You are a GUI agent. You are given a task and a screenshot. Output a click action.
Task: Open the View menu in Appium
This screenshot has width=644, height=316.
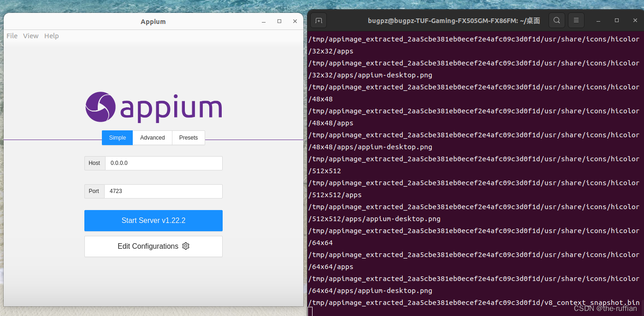pos(31,36)
